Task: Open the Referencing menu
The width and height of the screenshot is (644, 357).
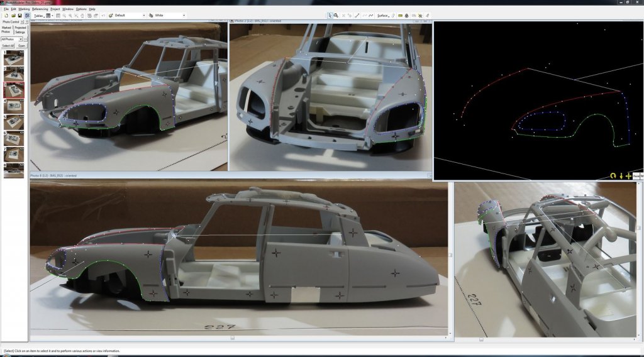Action: tap(39, 9)
